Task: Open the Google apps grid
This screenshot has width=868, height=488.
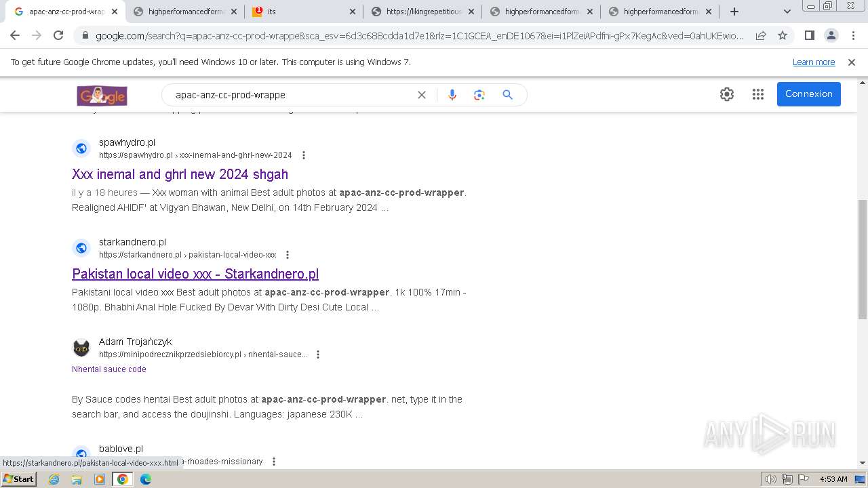Action: [758, 94]
